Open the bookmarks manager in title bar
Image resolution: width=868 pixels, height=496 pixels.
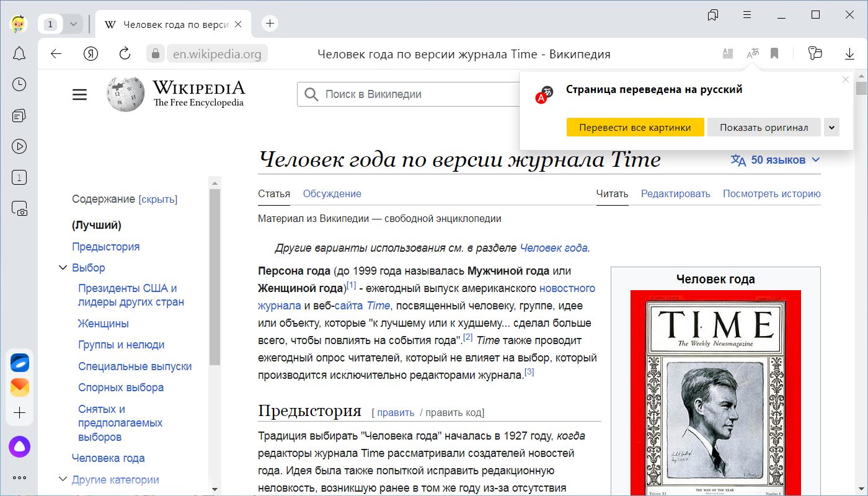(x=712, y=15)
